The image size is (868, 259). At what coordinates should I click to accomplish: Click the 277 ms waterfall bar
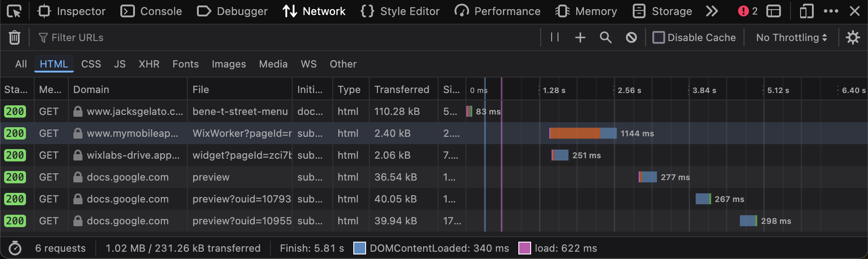tap(648, 177)
